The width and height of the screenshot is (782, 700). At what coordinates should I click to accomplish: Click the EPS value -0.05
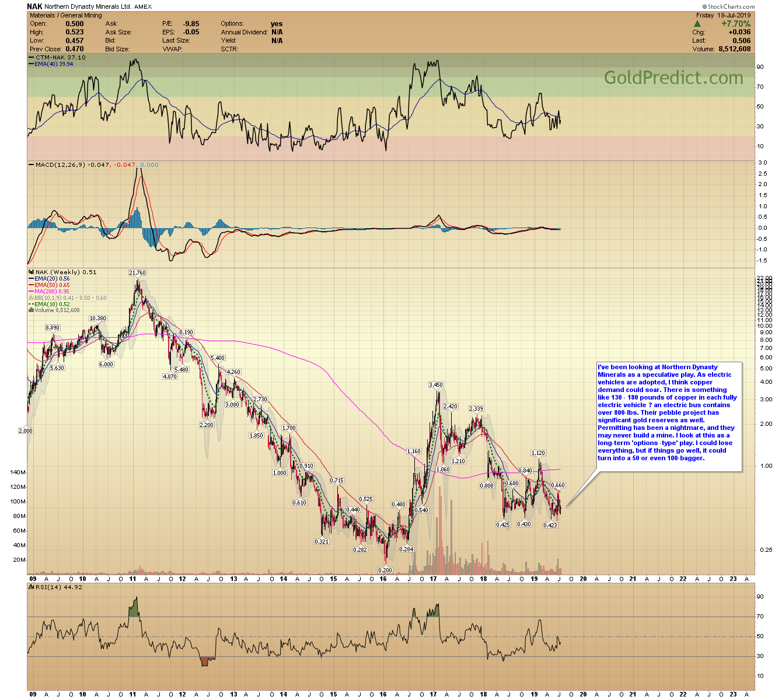191,32
